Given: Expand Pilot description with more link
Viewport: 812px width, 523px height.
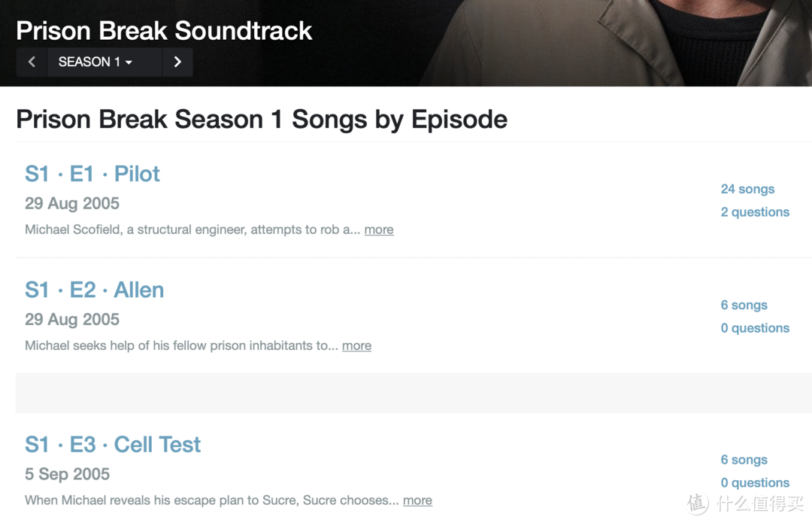Looking at the screenshot, I should (379, 230).
